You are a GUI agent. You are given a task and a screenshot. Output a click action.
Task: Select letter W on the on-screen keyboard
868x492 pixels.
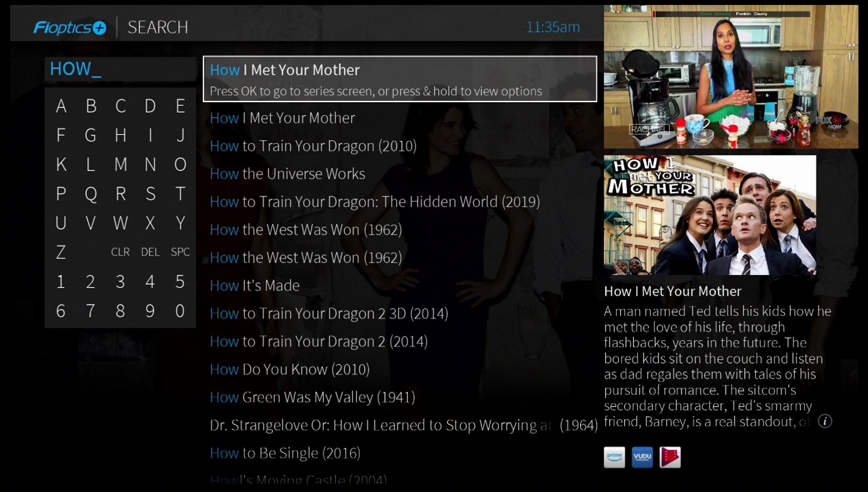(120, 223)
